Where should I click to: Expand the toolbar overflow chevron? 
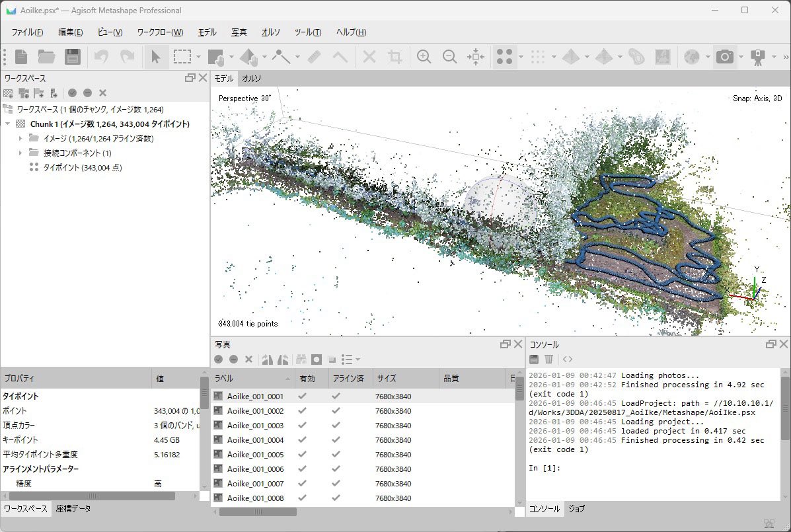coord(786,56)
